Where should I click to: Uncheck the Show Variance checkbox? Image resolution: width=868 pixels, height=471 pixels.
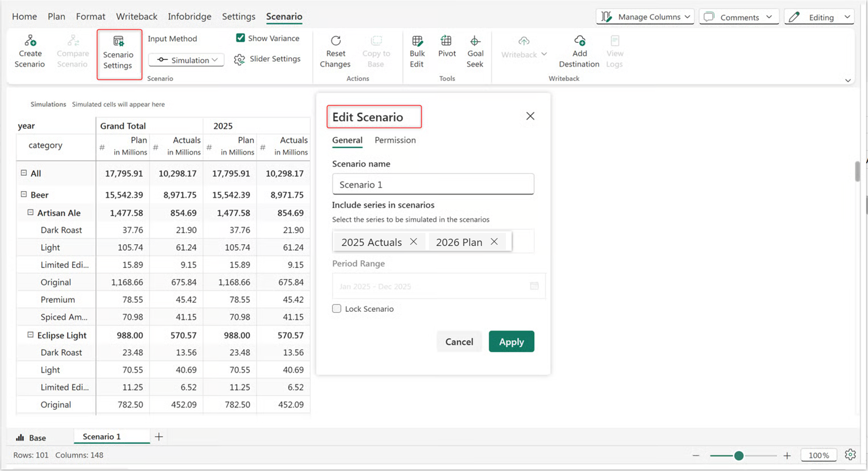240,38
